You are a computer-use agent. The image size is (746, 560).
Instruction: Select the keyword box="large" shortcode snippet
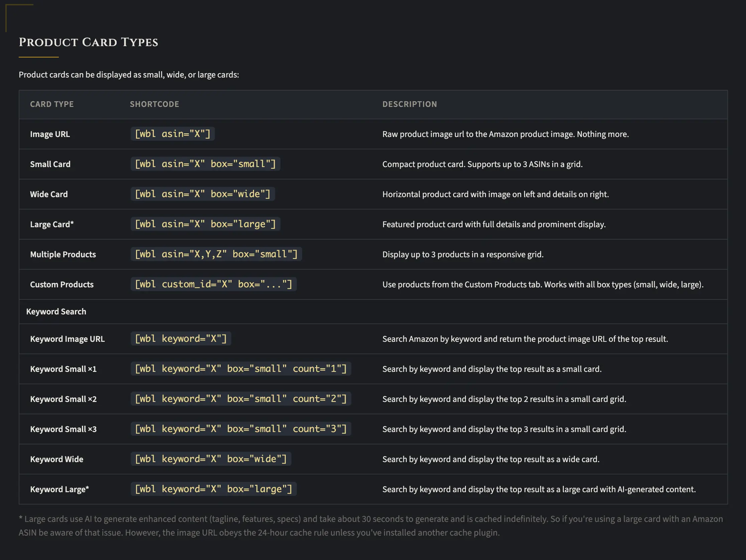click(x=213, y=489)
